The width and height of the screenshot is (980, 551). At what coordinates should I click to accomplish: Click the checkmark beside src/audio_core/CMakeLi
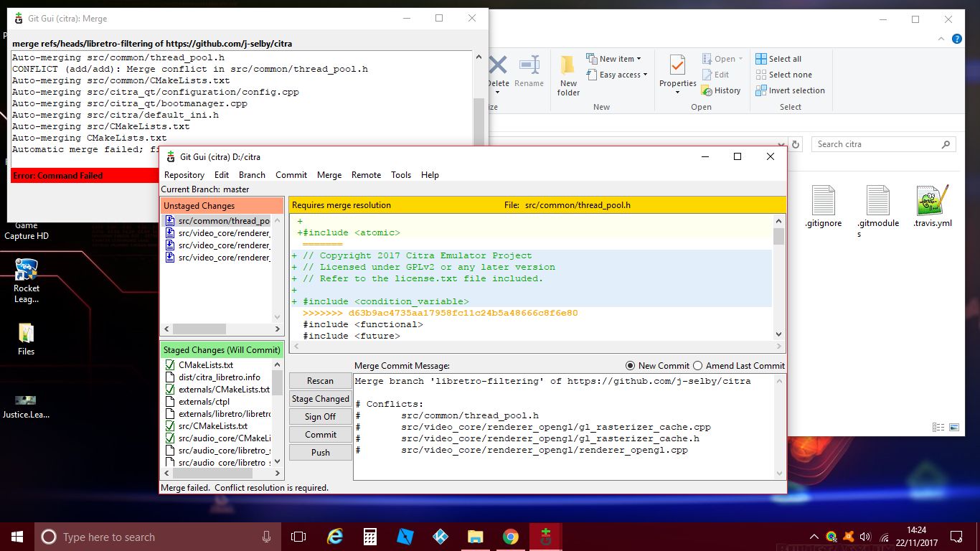pos(170,438)
